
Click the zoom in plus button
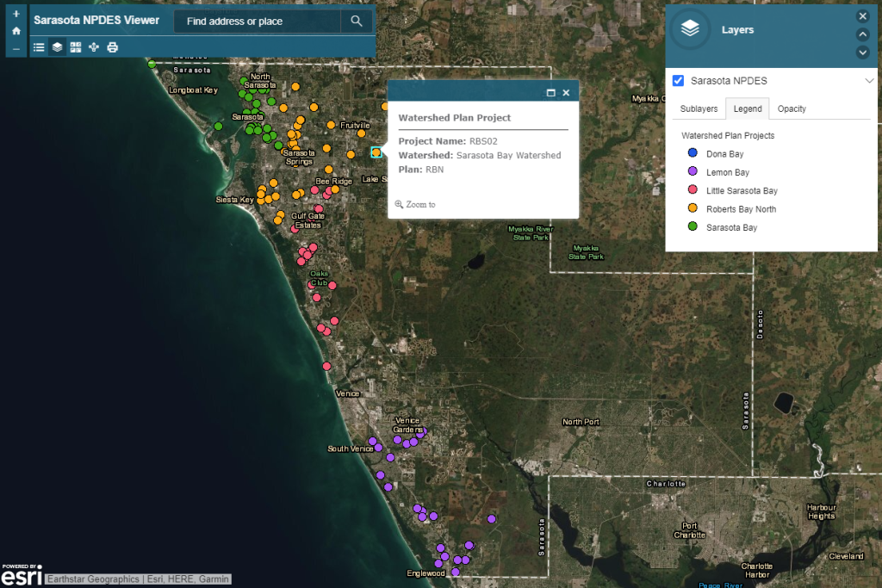click(16, 14)
